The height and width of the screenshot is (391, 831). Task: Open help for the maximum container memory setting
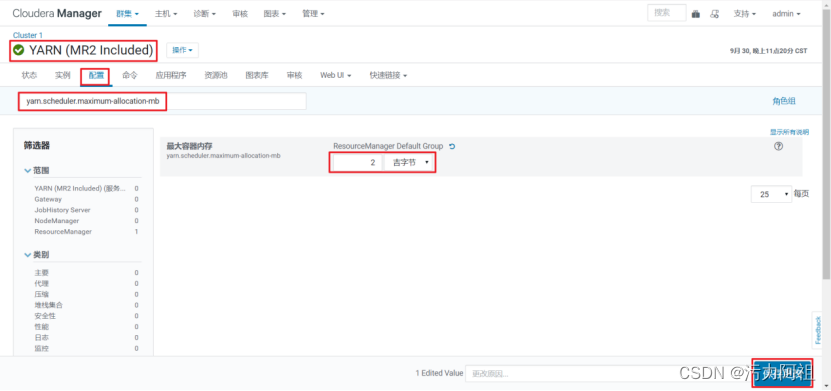coord(778,147)
